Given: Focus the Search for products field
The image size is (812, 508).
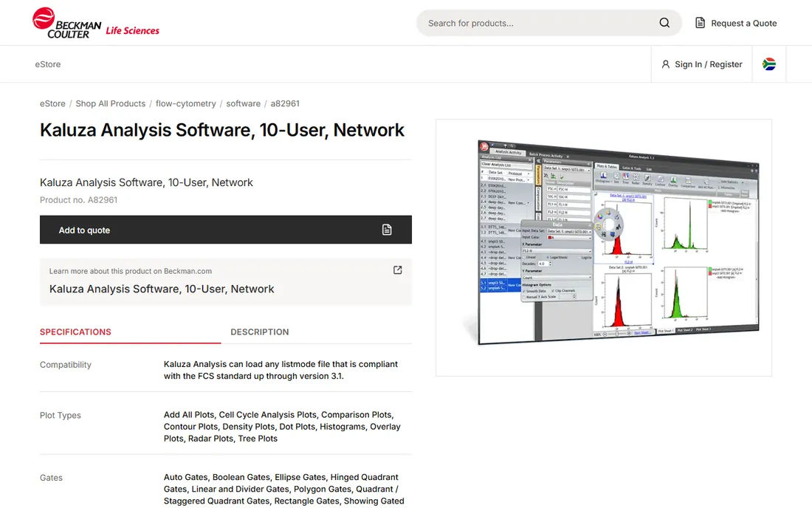Looking at the screenshot, I should click(549, 23).
